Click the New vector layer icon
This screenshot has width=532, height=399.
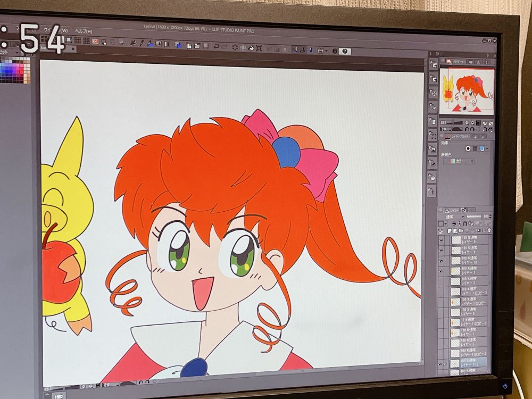[455, 231]
